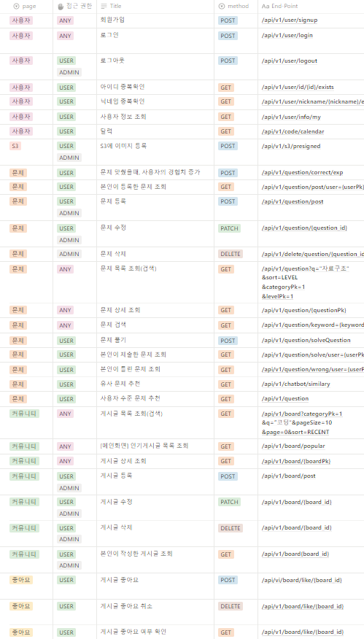This screenshot has width=364, height=639.
Task: Click the 게시글 좋아요 여부 확인 title
Action: (133, 632)
